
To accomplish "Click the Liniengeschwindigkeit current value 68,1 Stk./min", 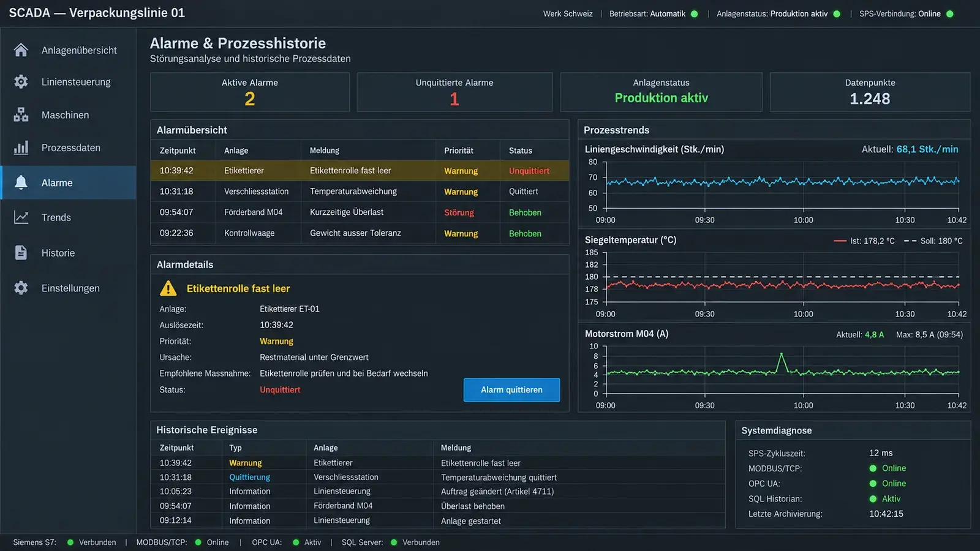I will [927, 149].
